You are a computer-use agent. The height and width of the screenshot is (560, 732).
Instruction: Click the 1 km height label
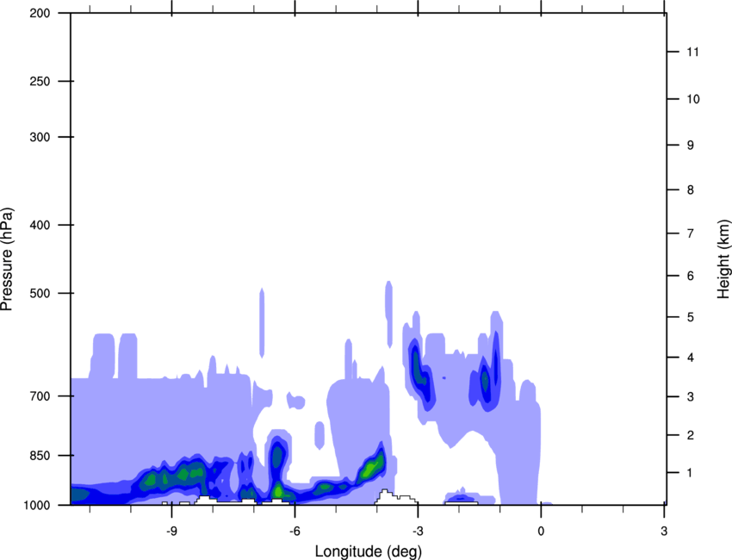tap(690, 473)
